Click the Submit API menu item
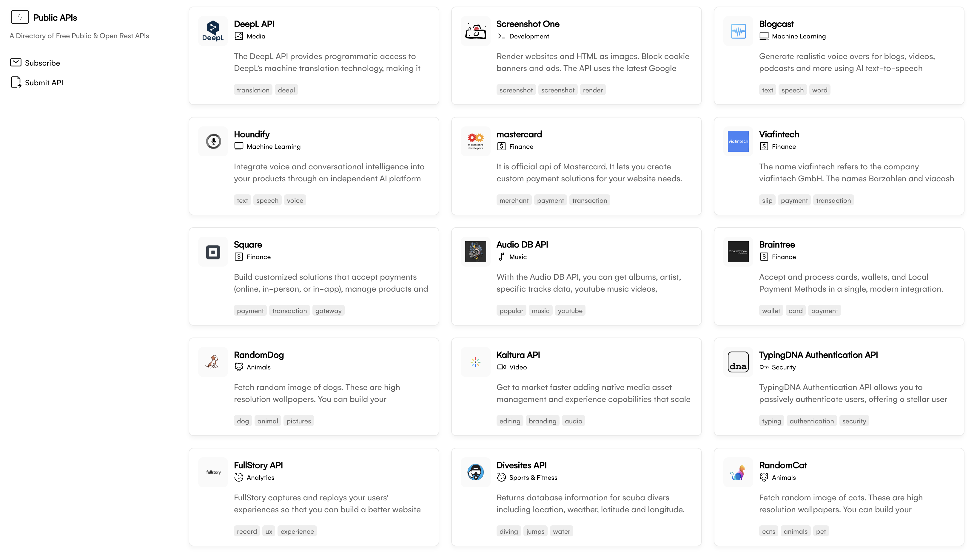Image resolution: width=980 pixels, height=554 pixels. [x=44, y=82]
